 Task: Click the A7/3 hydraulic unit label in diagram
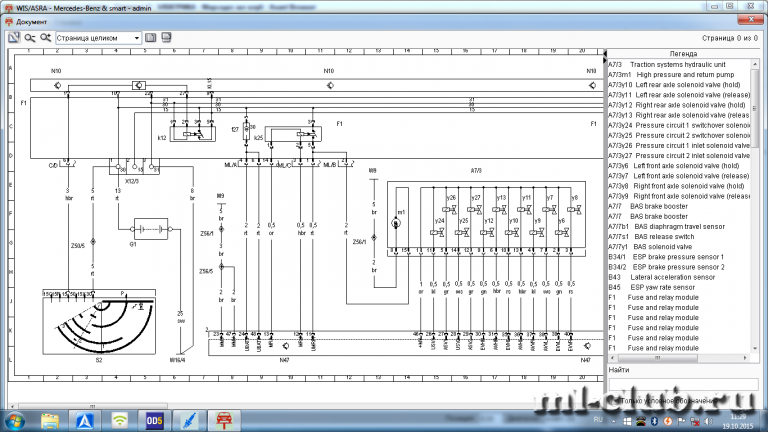[476, 171]
